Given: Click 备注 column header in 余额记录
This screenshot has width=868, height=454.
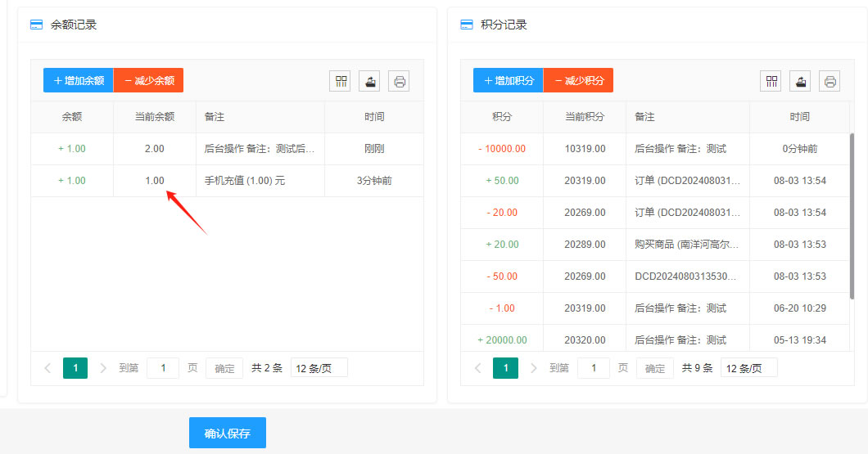Looking at the screenshot, I should pos(260,117).
